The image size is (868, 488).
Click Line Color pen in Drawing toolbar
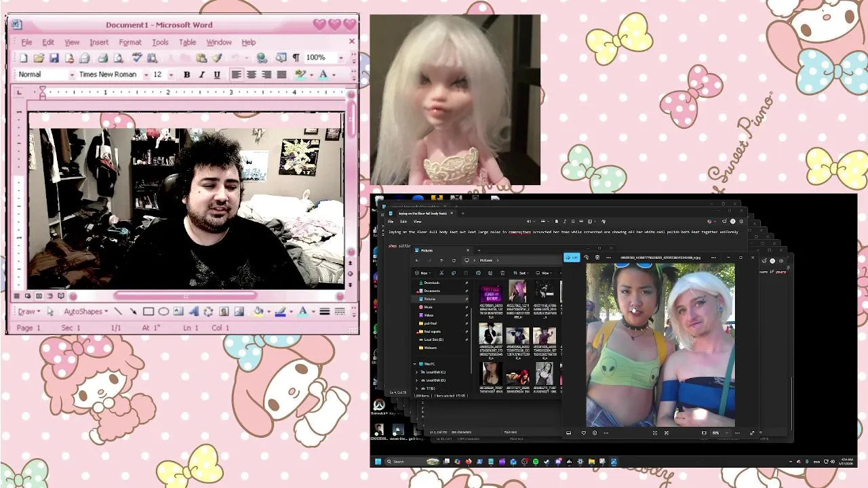[281, 312]
